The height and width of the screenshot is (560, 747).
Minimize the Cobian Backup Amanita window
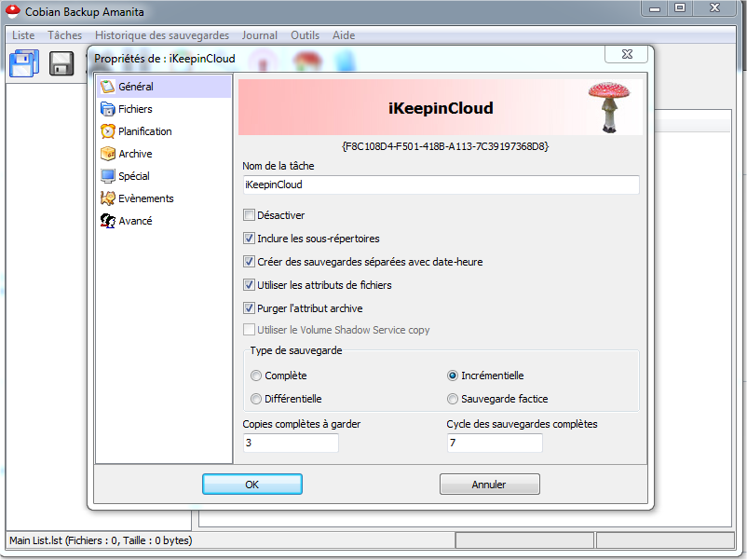click(655, 8)
